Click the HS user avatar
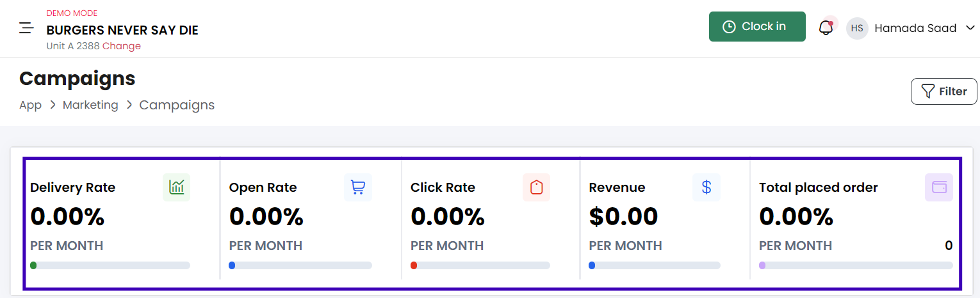The image size is (980, 298). pos(857,28)
